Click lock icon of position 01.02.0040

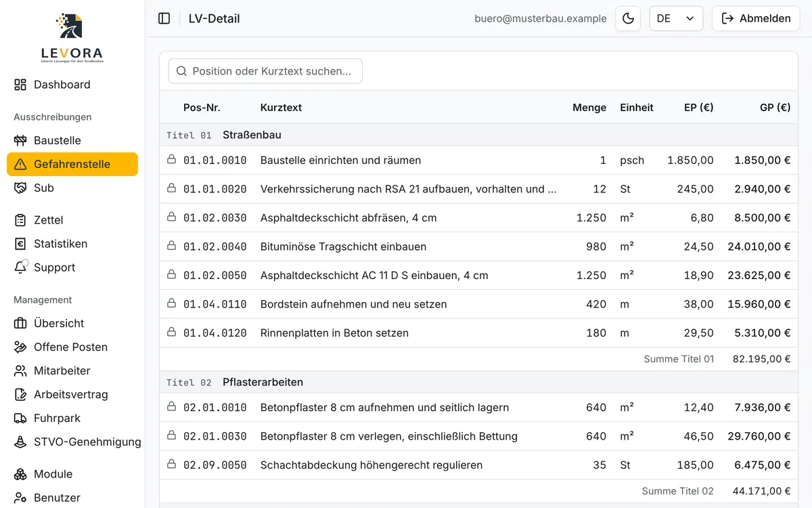[171, 246]
